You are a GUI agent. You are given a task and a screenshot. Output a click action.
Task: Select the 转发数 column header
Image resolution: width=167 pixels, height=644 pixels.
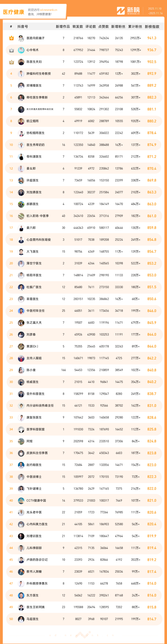pos(78,26)
